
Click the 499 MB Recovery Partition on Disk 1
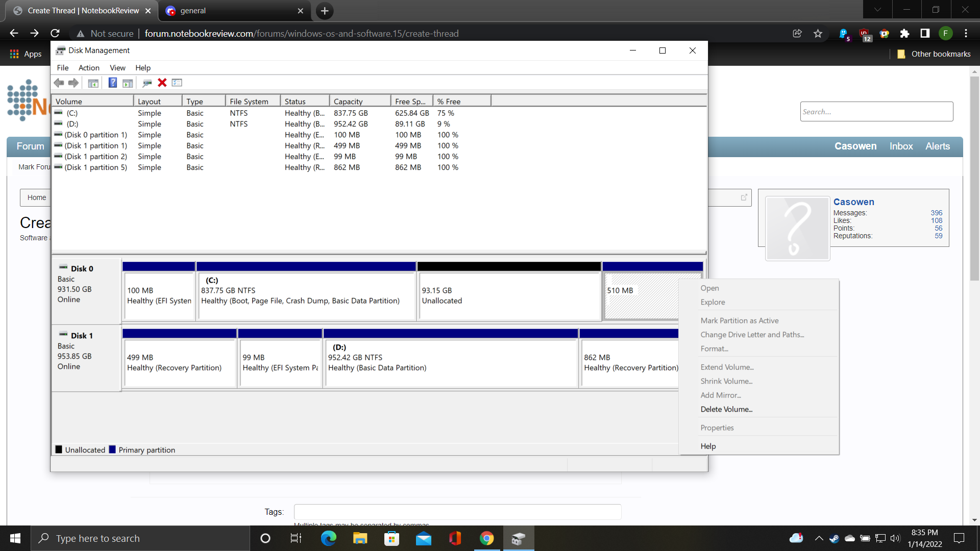click(180, 359)
